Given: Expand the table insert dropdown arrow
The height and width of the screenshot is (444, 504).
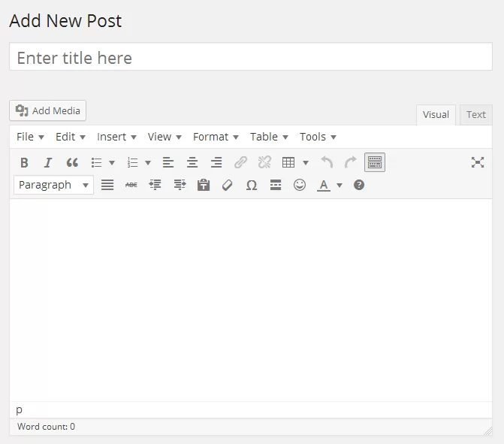Looking at the screenshot, I should [306, 162].
